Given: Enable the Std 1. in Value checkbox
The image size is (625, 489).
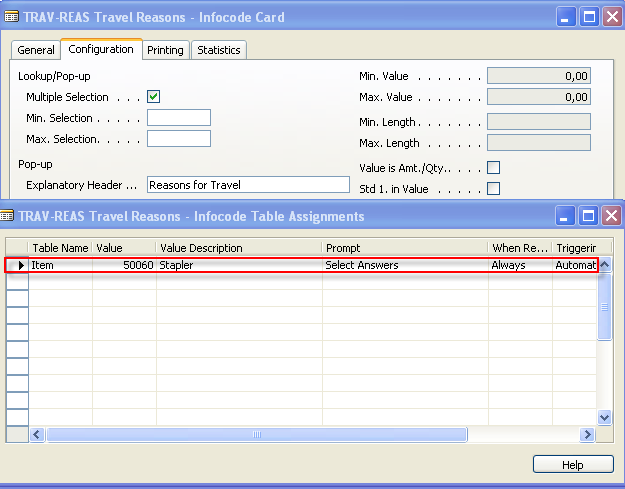Looking at the screenshot, I should [493, 189].
